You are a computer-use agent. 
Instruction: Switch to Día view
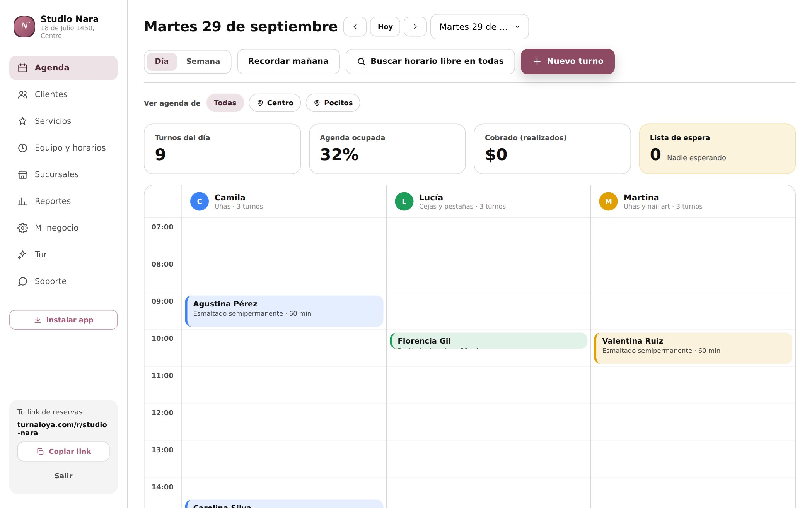(x=162, y=62)
